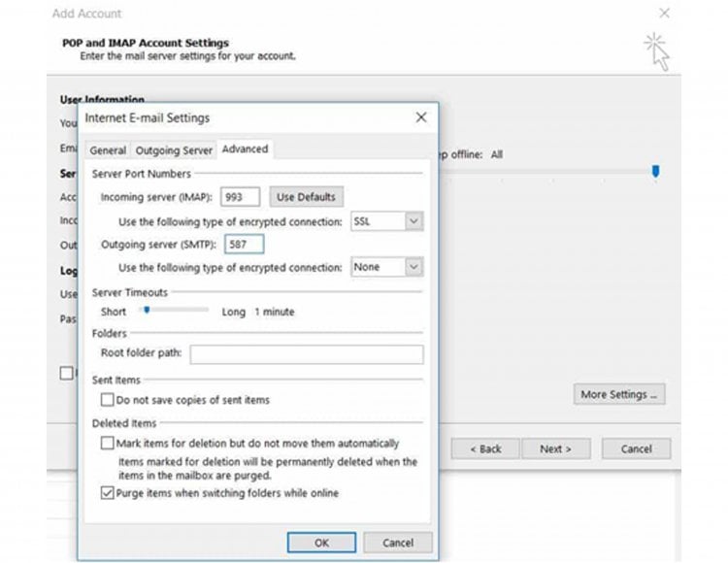Image resolution: width=728 pixels, height=563 pixels.
Task: Click the mail to keep offline slider handle
Action: pos(655,171)
